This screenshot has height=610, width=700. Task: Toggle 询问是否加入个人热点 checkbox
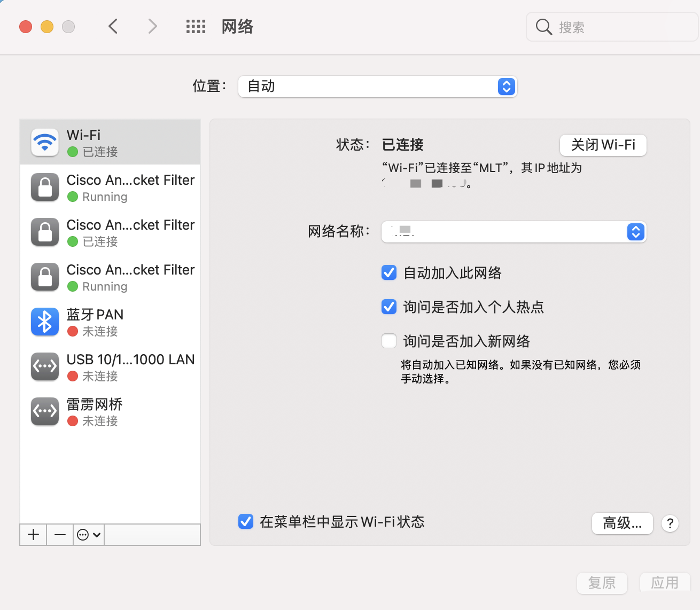click(x=389, y=307)
